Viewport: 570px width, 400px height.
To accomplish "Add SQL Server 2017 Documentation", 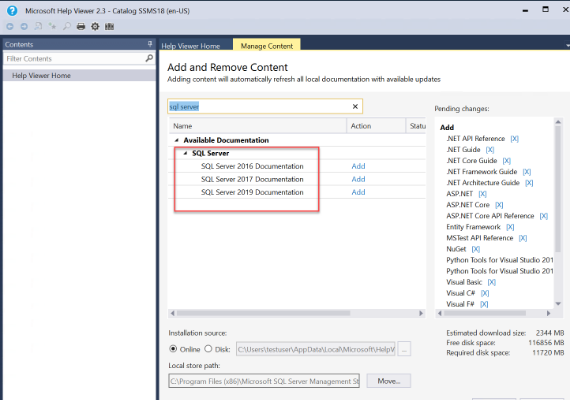I will pyautogui.click(x=358, y=179).
